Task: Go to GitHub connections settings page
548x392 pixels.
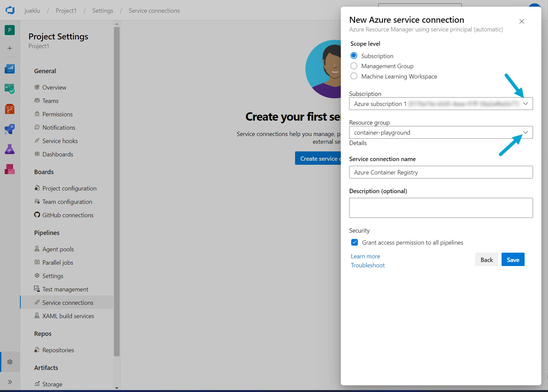Action: click(67, 215)
